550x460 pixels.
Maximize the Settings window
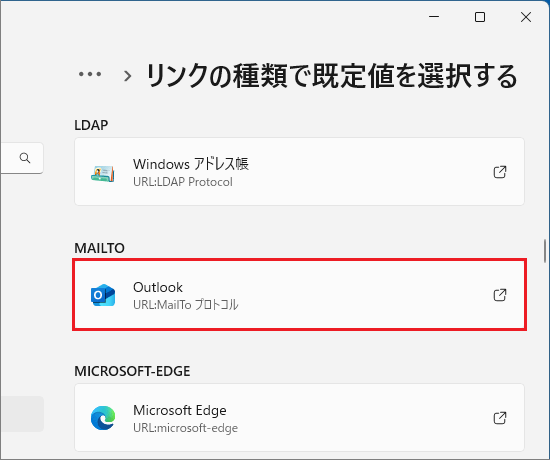480,16
